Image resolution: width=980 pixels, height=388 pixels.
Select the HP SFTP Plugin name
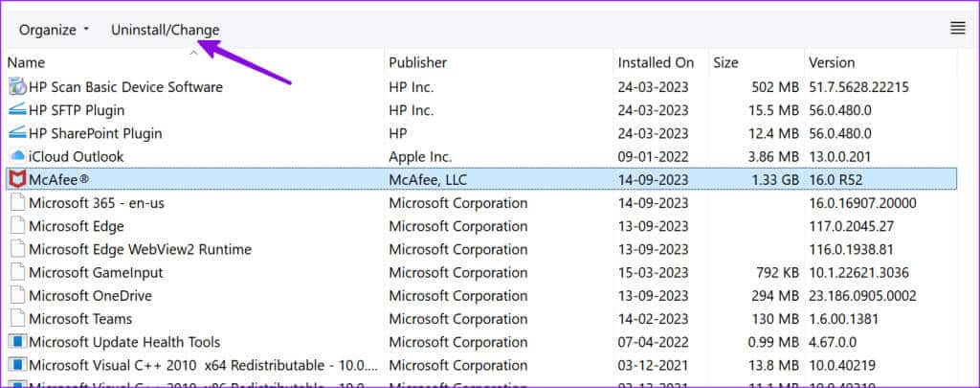77,110
